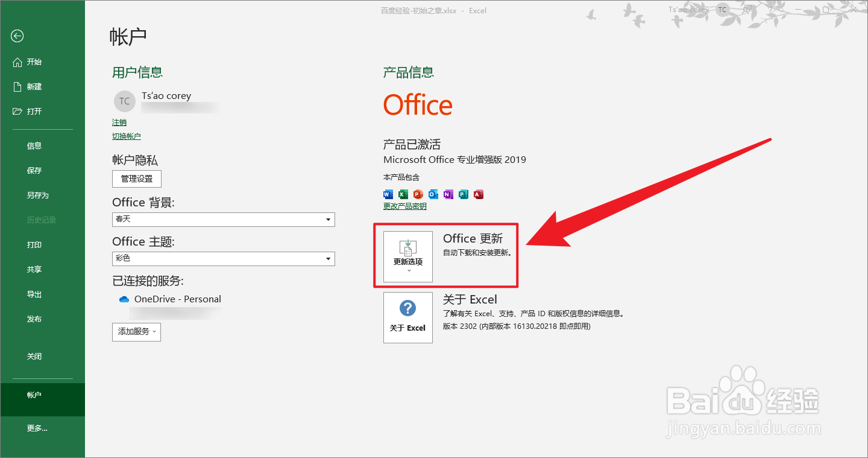Click the TC user avatar in account info
This screenshot has width=868, height=458.
[x=124, y=101]
